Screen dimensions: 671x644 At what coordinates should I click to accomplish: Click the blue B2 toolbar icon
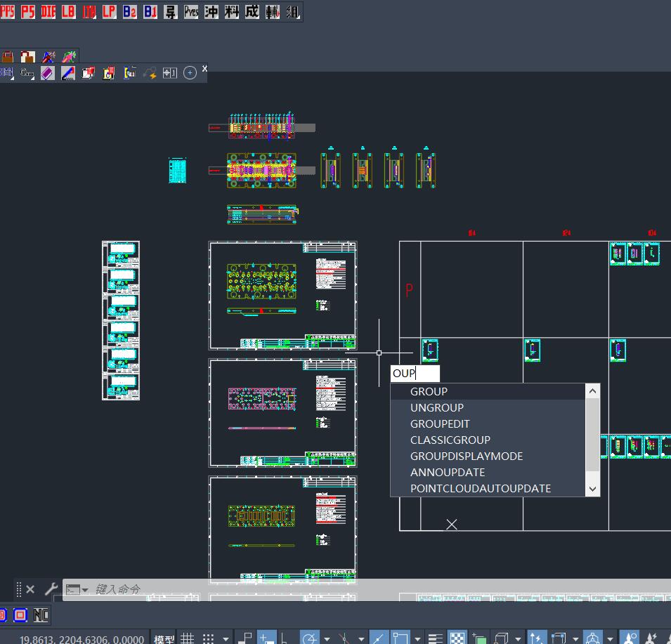tap(130, 11)
